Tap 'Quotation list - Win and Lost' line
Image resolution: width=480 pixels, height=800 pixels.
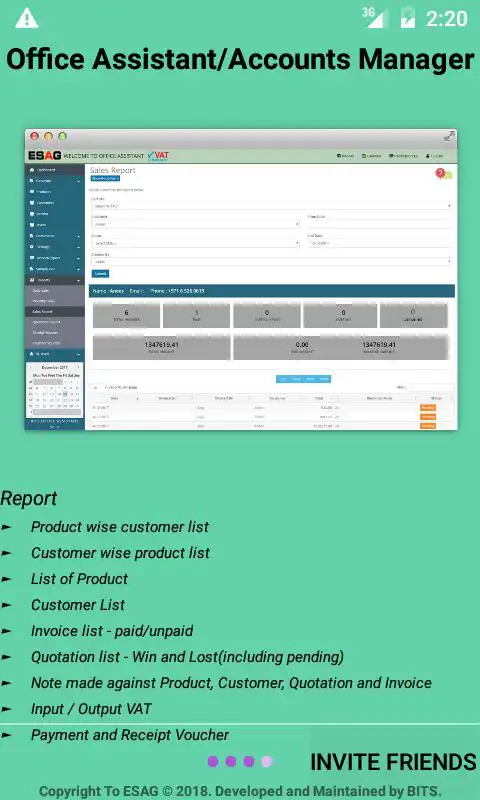pos(187,657)
